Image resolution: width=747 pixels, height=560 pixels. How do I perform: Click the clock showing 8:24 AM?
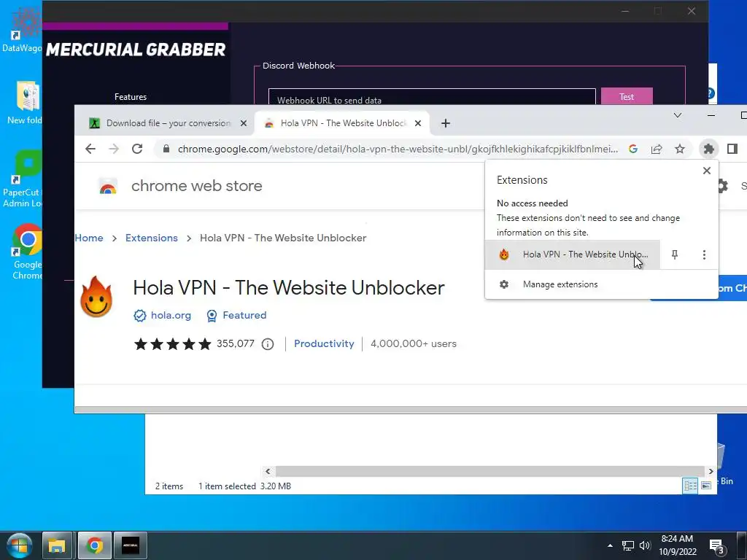tap(678, 545)
